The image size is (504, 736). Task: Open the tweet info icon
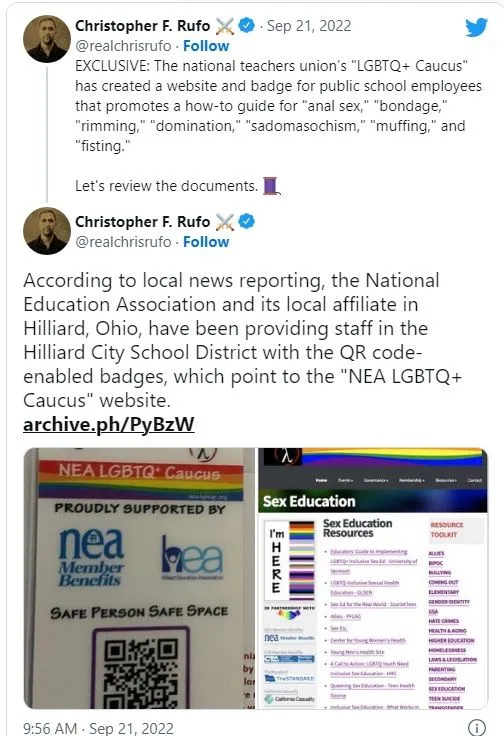tap(477, 728)
